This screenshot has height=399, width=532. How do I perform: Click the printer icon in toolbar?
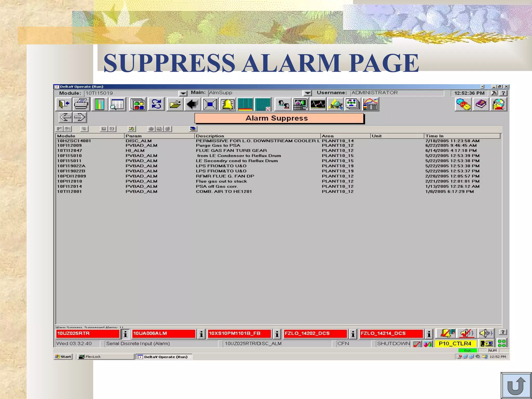click(81, 104)
